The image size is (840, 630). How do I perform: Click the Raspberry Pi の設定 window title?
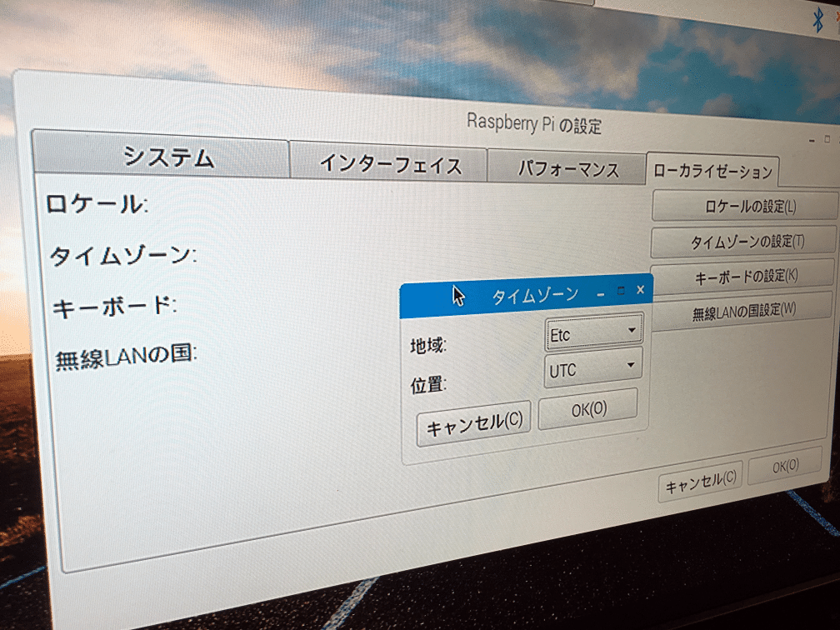(x=533, y=124)
